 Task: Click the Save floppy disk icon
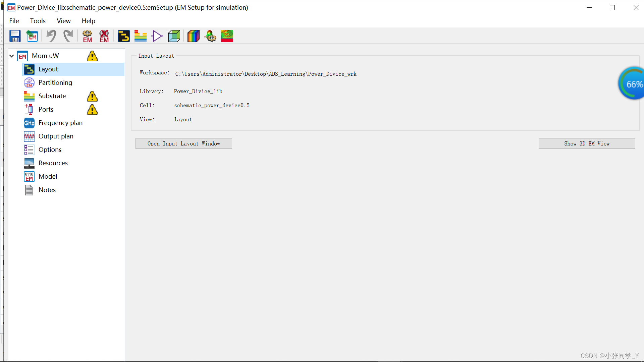[x=15, y=36]
